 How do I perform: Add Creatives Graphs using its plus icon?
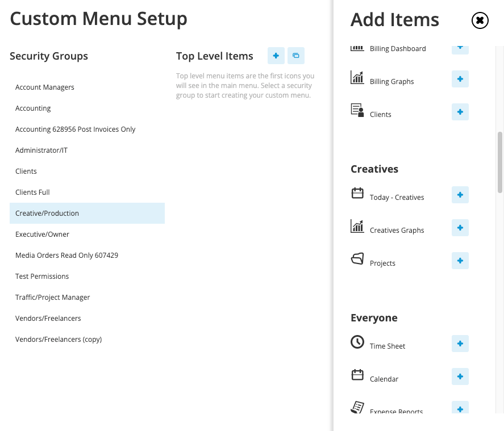click(x=460, y=228)
